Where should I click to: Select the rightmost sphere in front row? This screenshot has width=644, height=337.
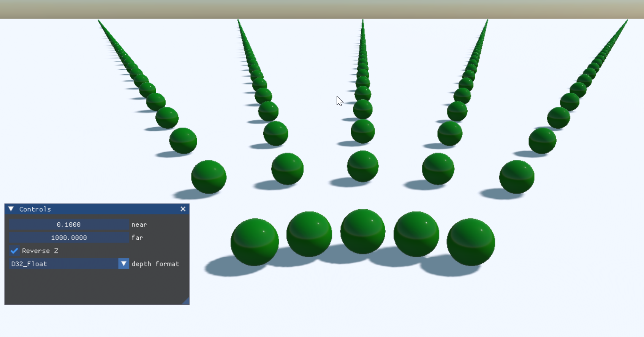point(471,242)
